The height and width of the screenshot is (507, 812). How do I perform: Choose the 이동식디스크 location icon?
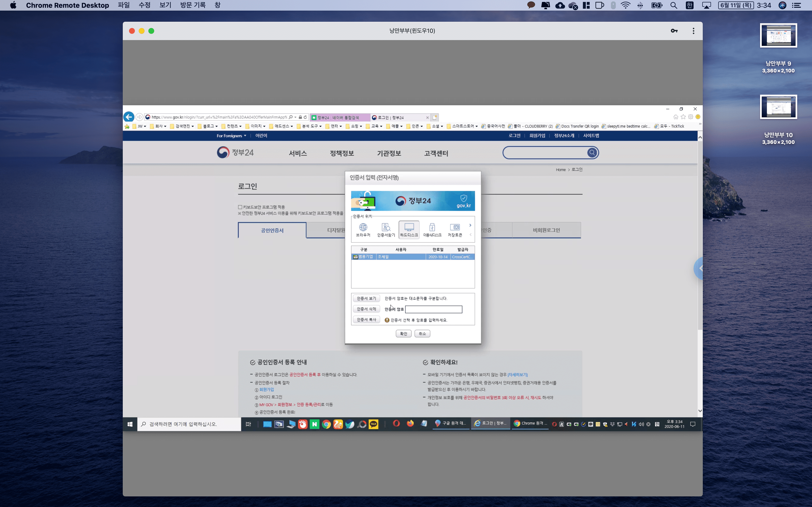(432, 230)
